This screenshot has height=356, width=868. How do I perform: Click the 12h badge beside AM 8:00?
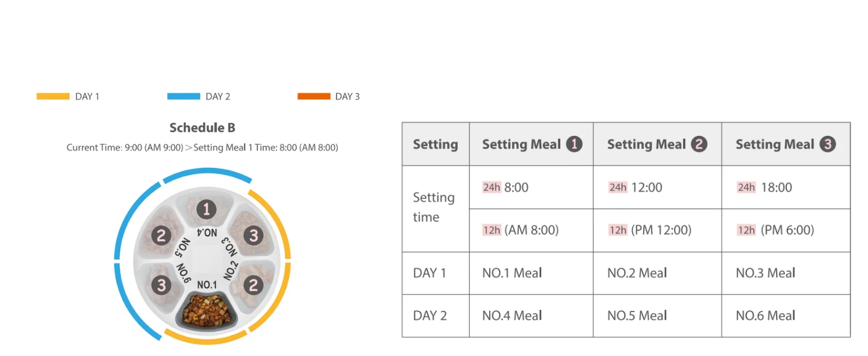point(492,230)
